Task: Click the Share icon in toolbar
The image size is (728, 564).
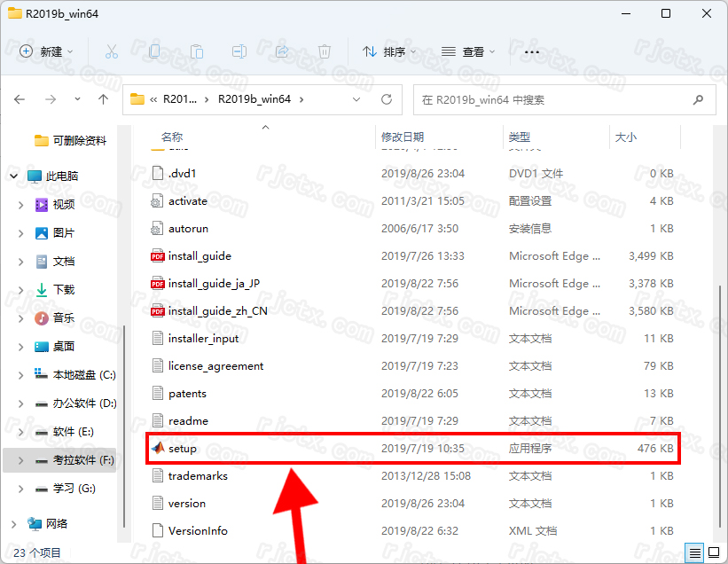Action: click(282, 51)
